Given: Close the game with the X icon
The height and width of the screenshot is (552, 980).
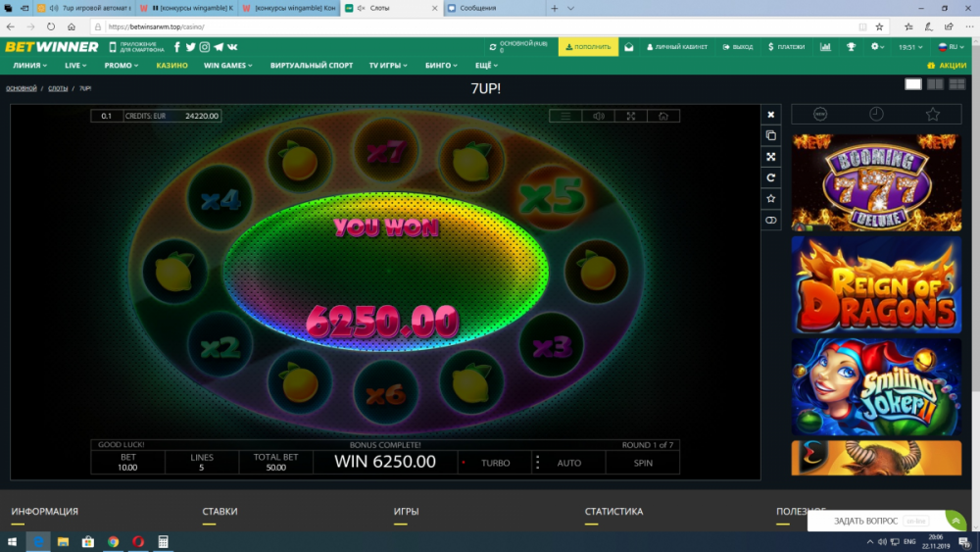Looking at the screenshot, I should point(771,114).
